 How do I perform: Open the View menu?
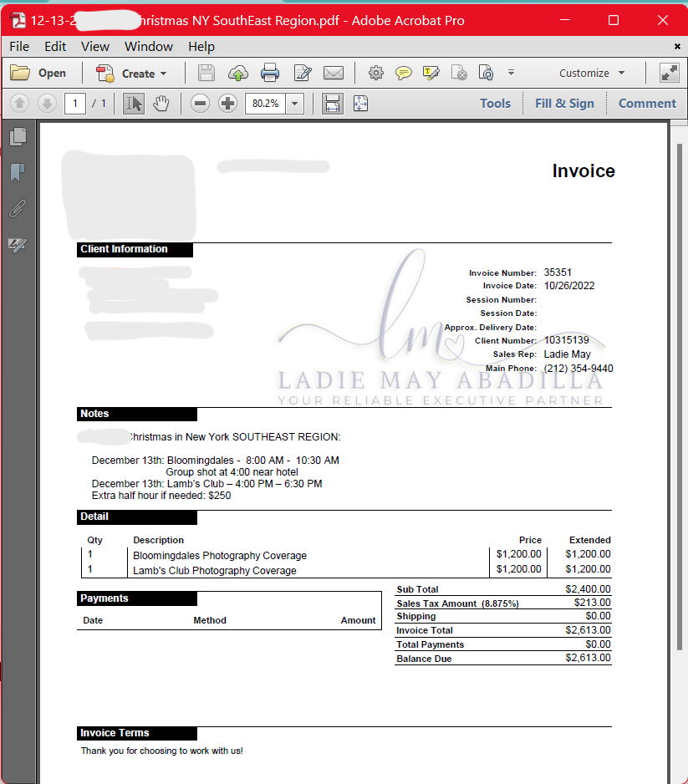coord(95,47)
